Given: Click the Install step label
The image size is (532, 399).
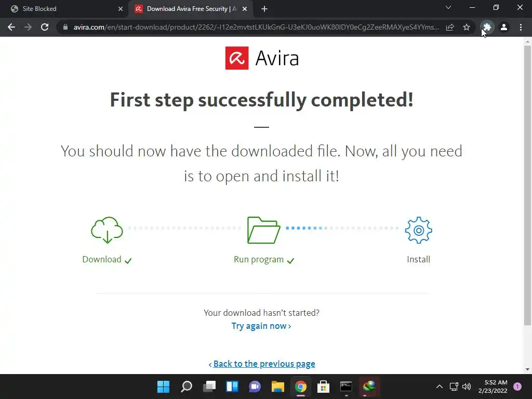Looking at the screenshot, I should (418, 259).
